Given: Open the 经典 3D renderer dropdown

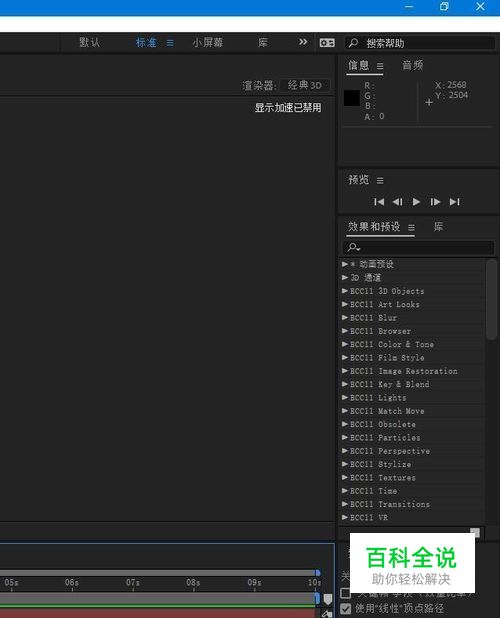Looking at the screenshot, I should pos(305,85).
